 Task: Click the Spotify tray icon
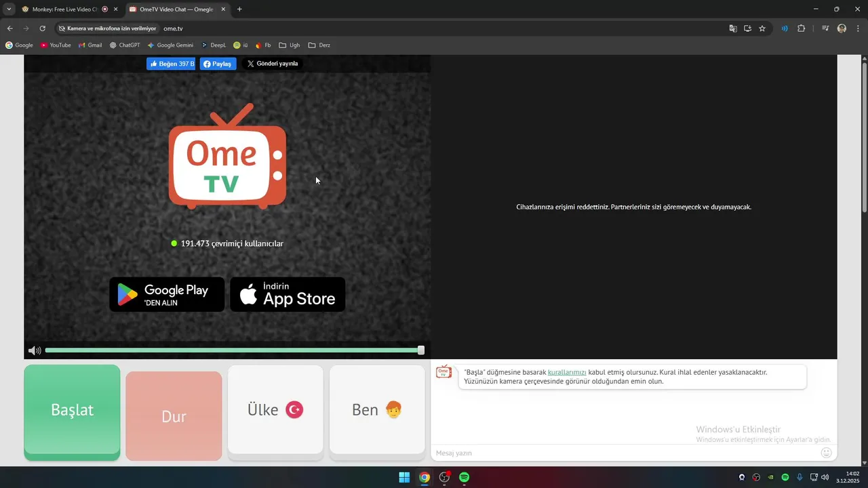tap(785, 477)
